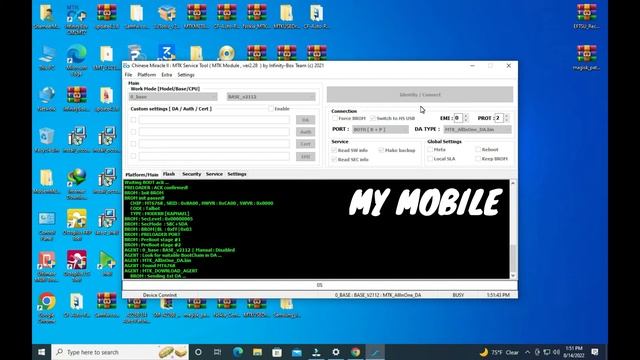The image size is (640, 360).
Task: Open the File menu
Action: [128, 75]
